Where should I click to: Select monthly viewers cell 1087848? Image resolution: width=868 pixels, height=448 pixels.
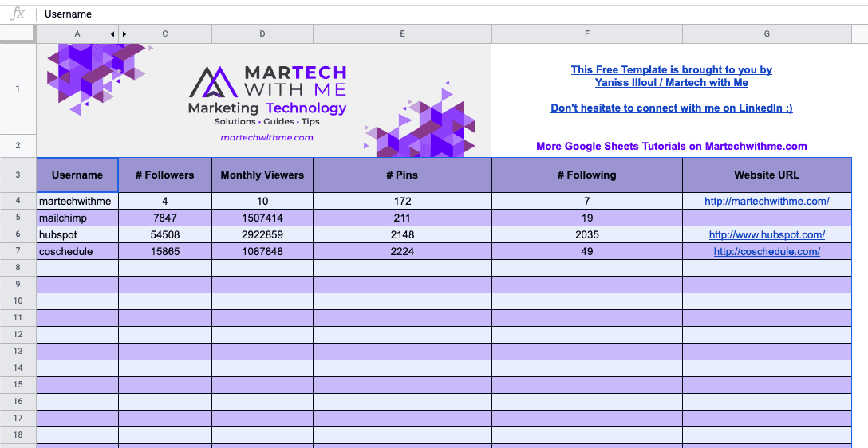(262, 251)
